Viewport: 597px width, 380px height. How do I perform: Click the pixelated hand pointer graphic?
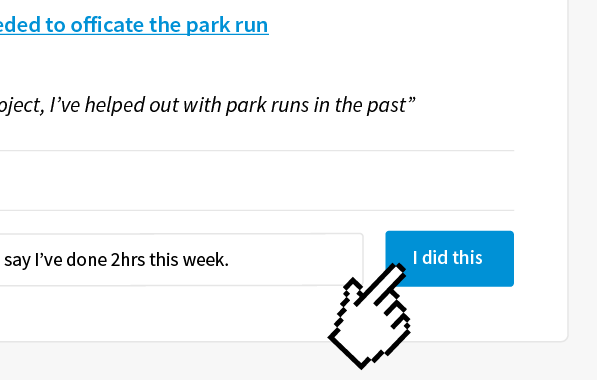click(369, 316)
